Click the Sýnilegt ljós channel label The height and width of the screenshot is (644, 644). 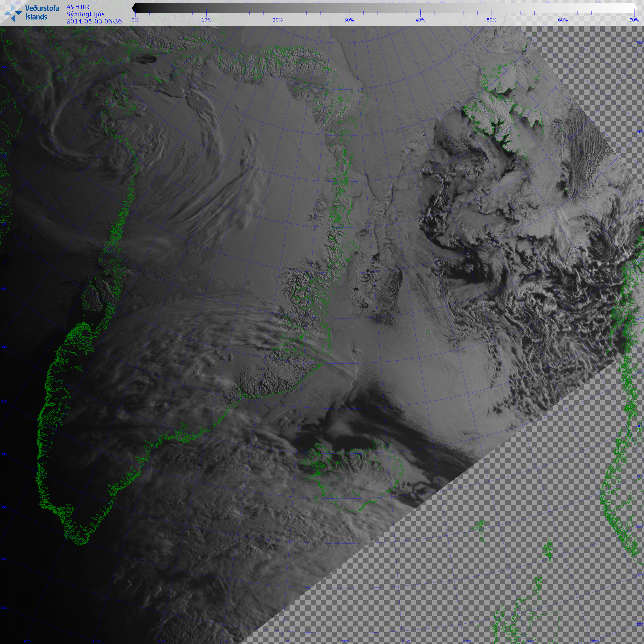pos(85,14)
